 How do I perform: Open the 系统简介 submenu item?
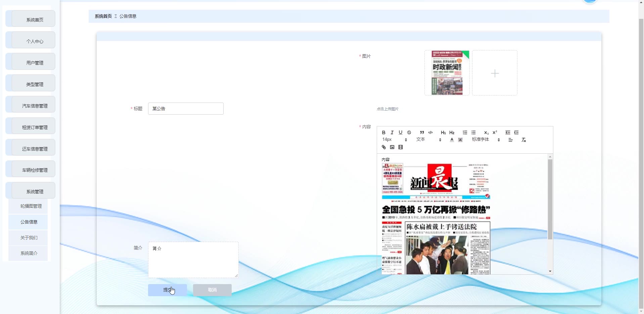[x=28, y=253]
